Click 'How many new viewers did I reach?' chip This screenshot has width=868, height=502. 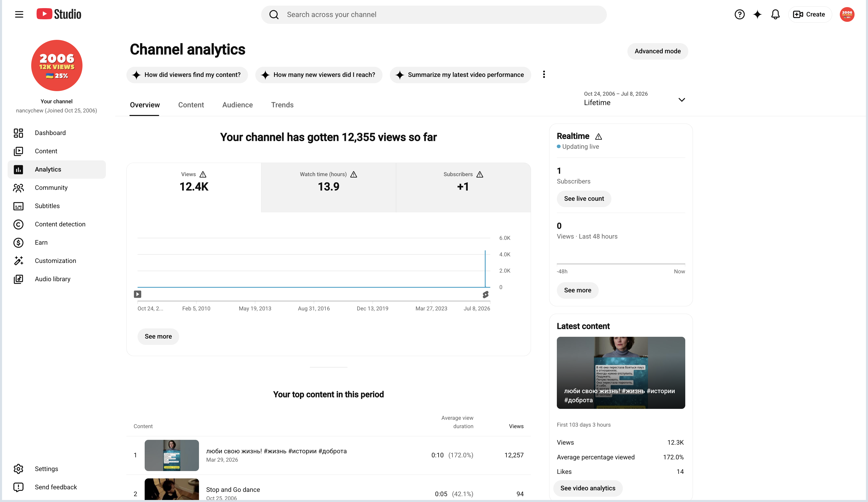click(319, 75)
